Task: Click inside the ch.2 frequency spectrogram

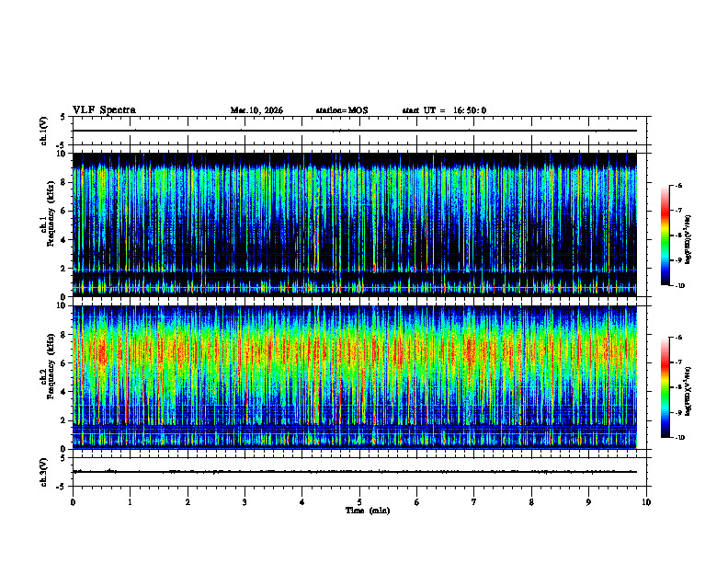Action: (355, 377)
